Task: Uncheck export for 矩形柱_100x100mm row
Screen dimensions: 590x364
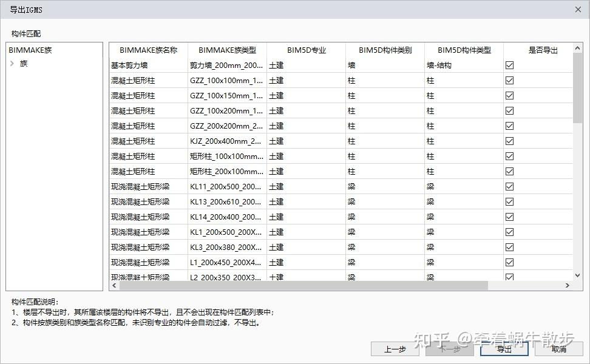Action: click(x=510, y=156)
